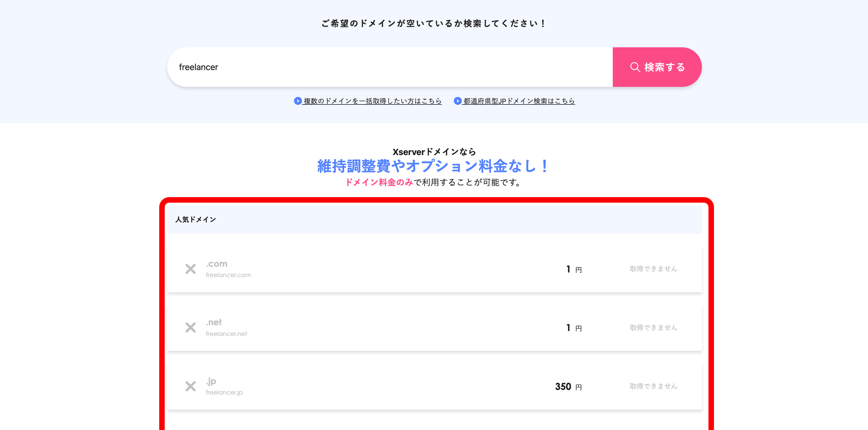Click the .com domain extension label

point(216,264)
